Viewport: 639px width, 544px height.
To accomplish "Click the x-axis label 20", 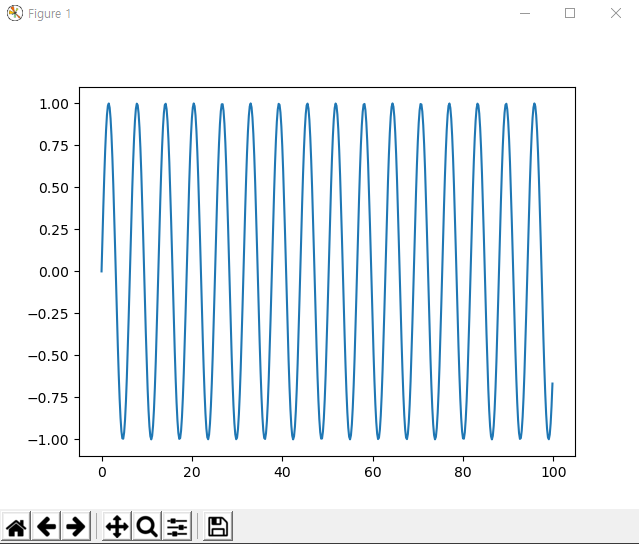I will coord(192,472).
